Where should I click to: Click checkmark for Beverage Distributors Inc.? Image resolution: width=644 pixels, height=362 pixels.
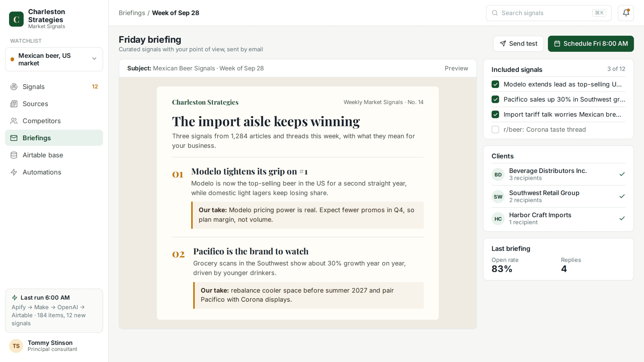622,174
